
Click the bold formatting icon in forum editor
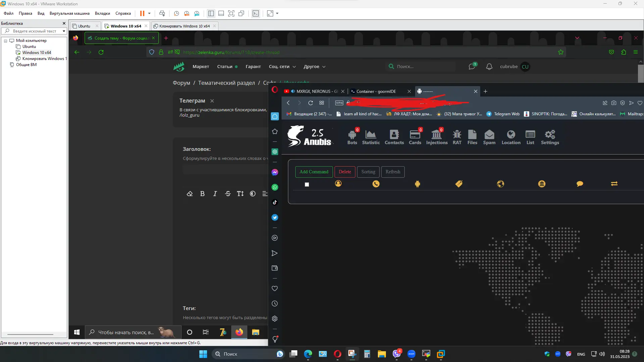[202, 194]
